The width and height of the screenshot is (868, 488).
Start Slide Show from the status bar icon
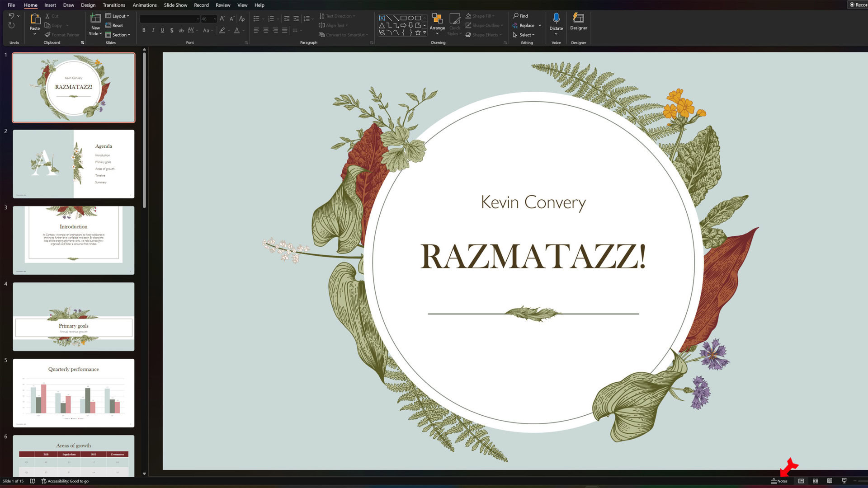[844, 481]
